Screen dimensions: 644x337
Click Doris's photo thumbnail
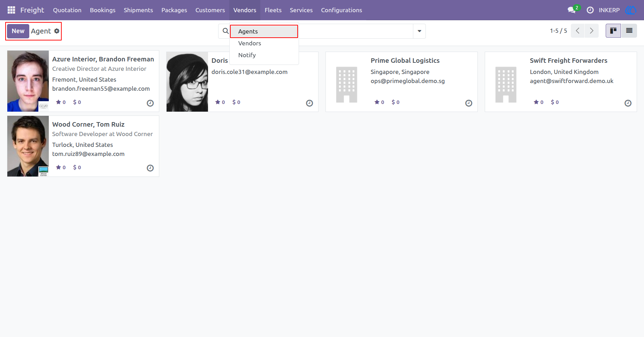click(x=187, y=82)
